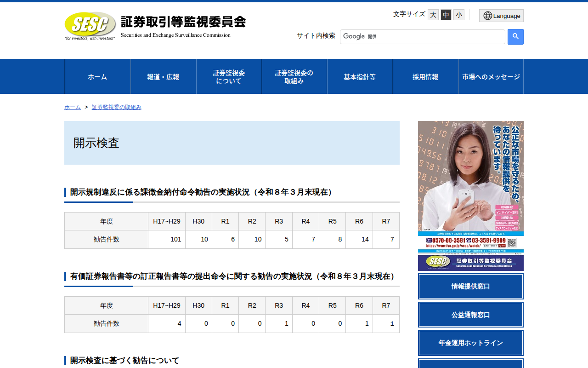Open the 基本指針等 menu item
588x368 pixels.
(x=360, y=76)
